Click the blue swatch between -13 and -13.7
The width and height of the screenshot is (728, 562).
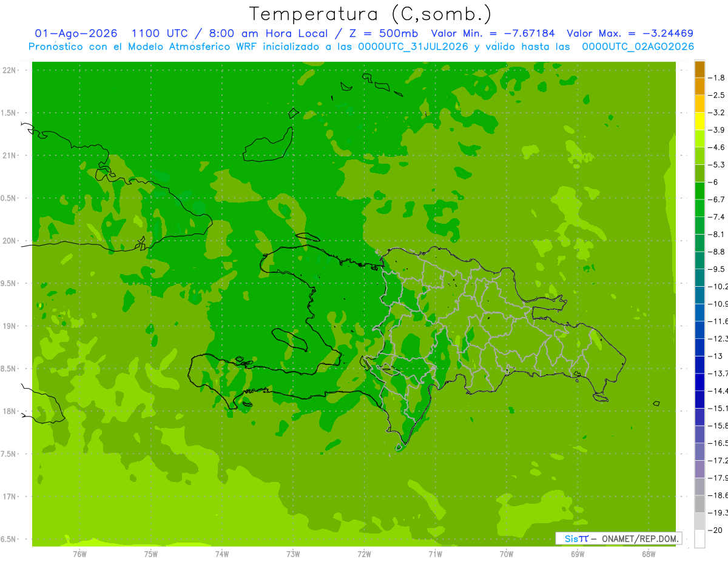699,365
